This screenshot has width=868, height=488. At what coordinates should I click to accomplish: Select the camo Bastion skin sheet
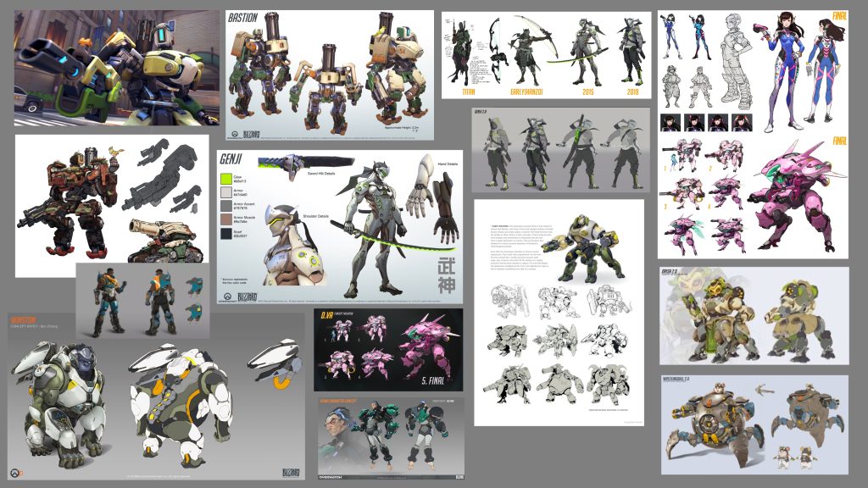point(112,206)
